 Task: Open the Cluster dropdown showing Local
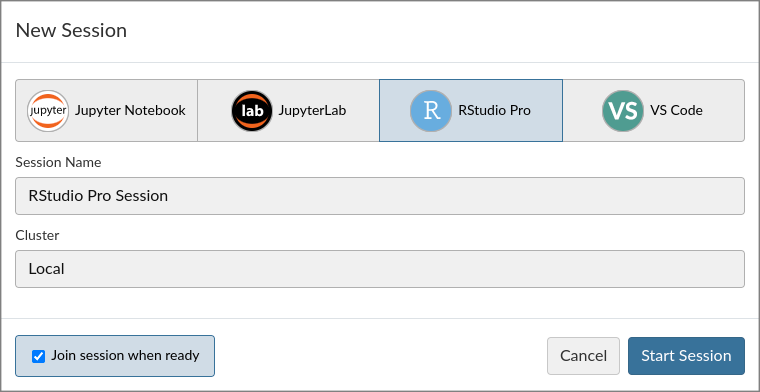[x=380, y=269]
